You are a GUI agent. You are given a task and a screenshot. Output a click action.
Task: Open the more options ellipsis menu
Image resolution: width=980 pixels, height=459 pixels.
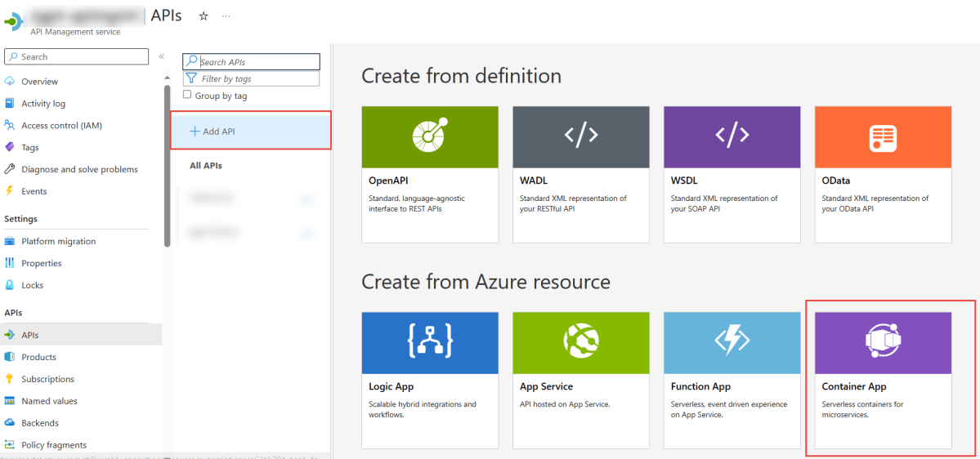pyautogui.click(x=226, y=16)
